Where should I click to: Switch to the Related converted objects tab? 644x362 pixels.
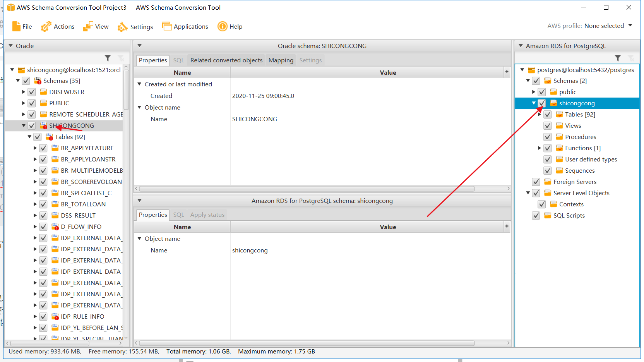(x=226, y=60)
